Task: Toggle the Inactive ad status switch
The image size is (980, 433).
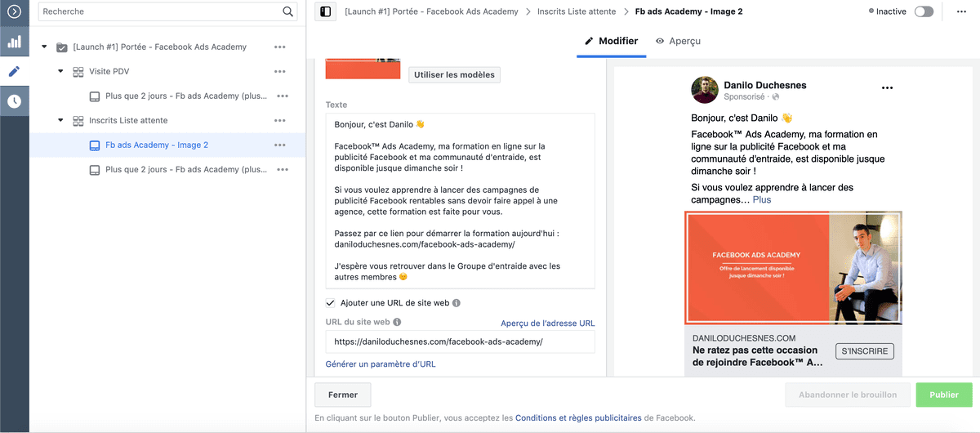Action: pyautogui.click(x=924, y=11)
